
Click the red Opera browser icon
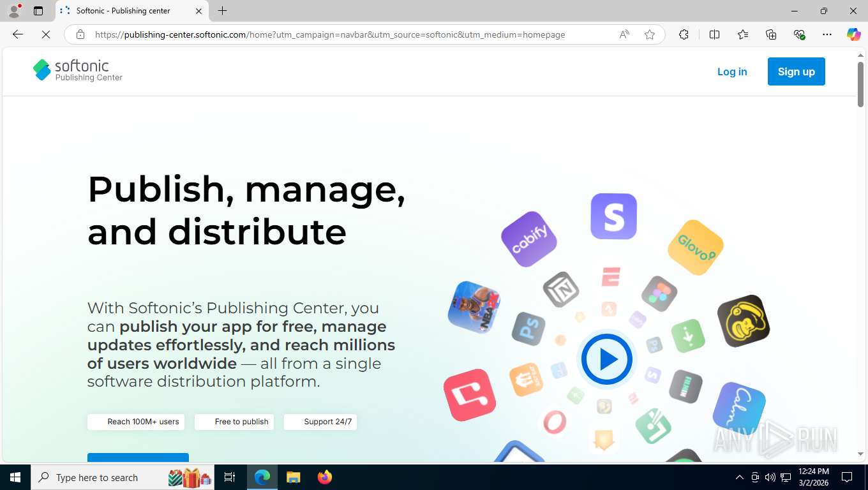coord(554,422)
